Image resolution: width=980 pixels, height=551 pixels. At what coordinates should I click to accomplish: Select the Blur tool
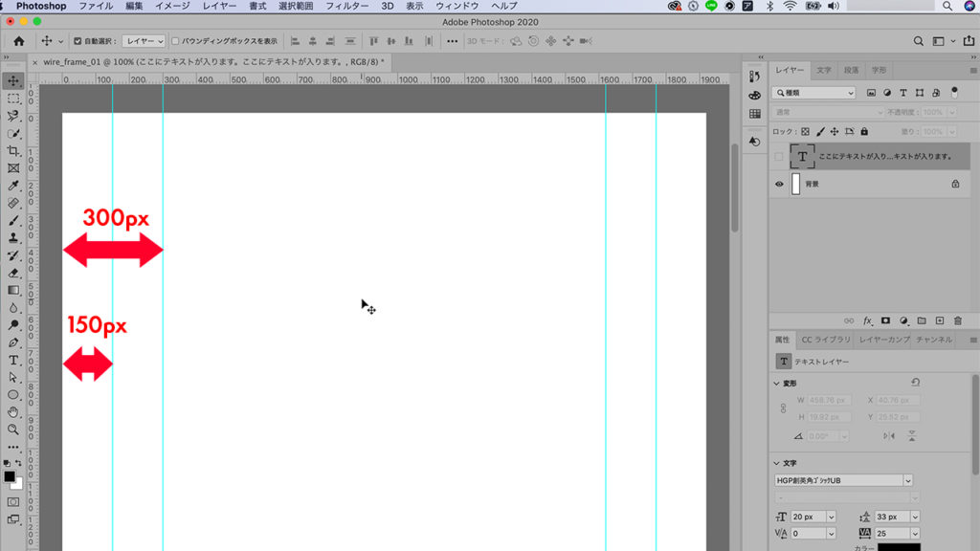[x=13, y=308]
